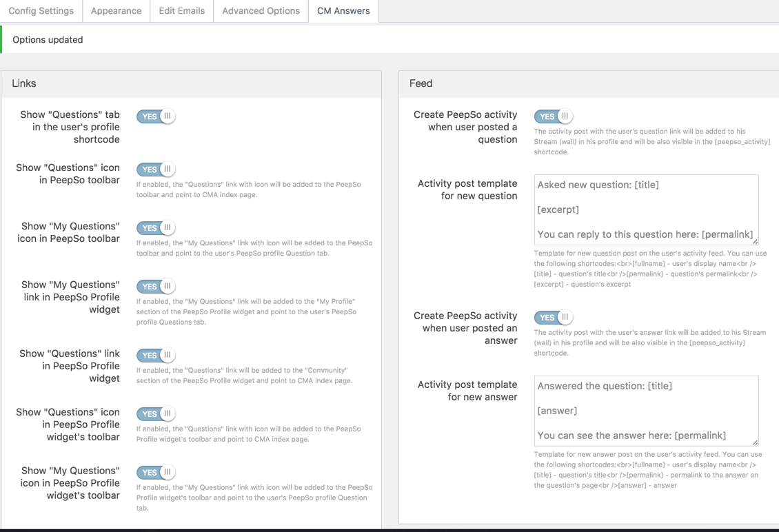779x532 pixels.
Task: Select the CM Answers tab
Action: point(343,11)
